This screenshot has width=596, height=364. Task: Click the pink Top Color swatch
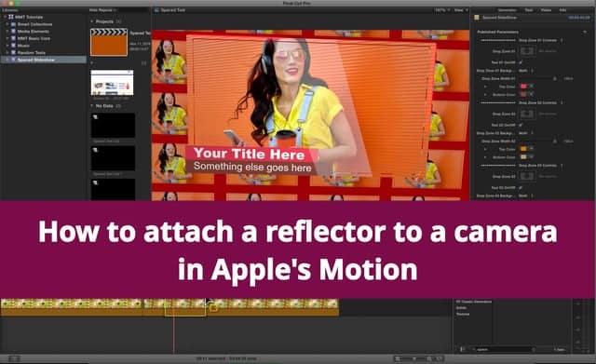coord(523,87)
